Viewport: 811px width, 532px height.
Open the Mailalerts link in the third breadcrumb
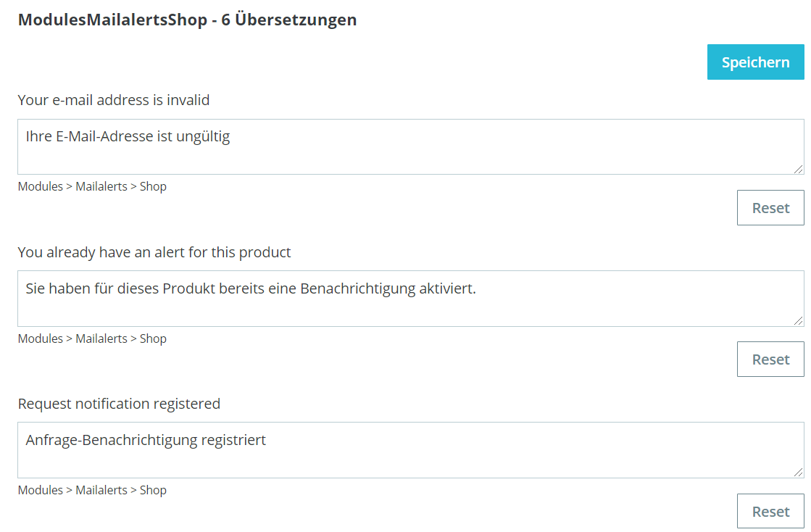click(101, 490)
